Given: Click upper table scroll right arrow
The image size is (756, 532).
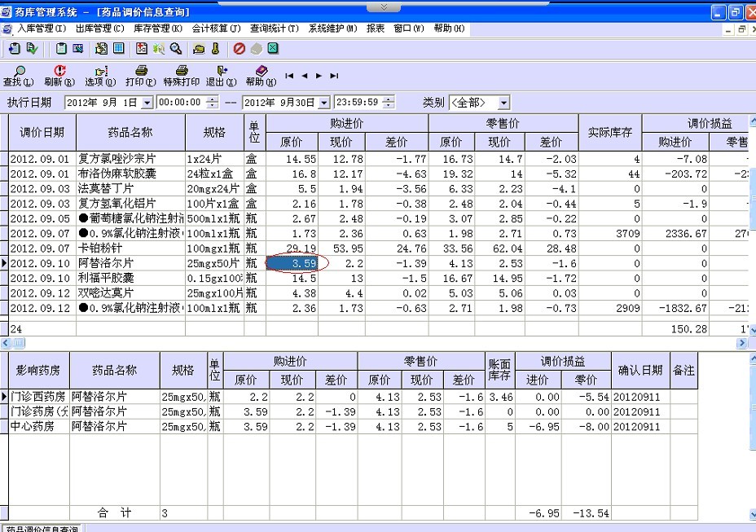Looking at the screenshot, I should tap(742, 343).
